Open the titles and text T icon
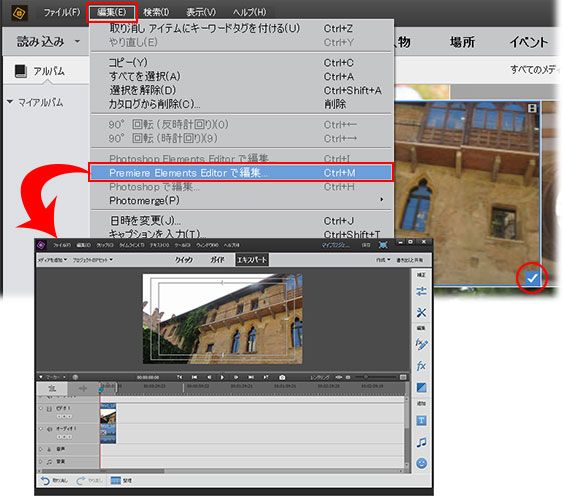 tap(421, 420)
